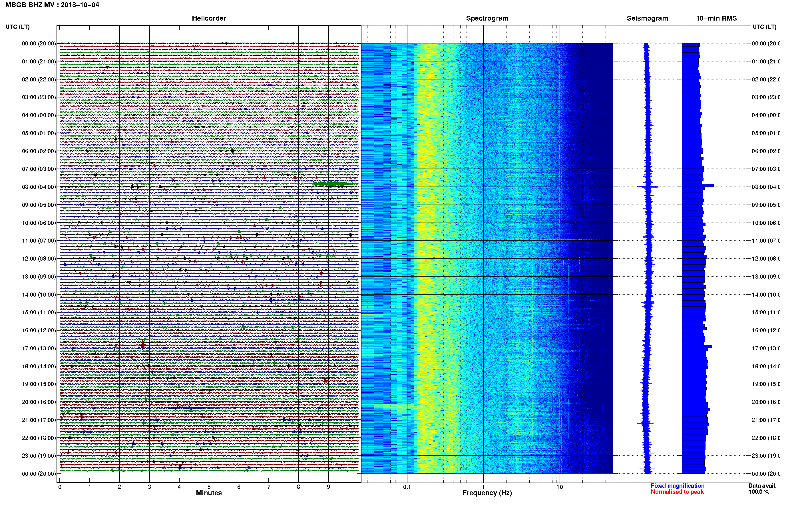Click the widest seismogram spike near 17:00
Viewport: 812px width, 508px height.
click(x=646, y=346)
